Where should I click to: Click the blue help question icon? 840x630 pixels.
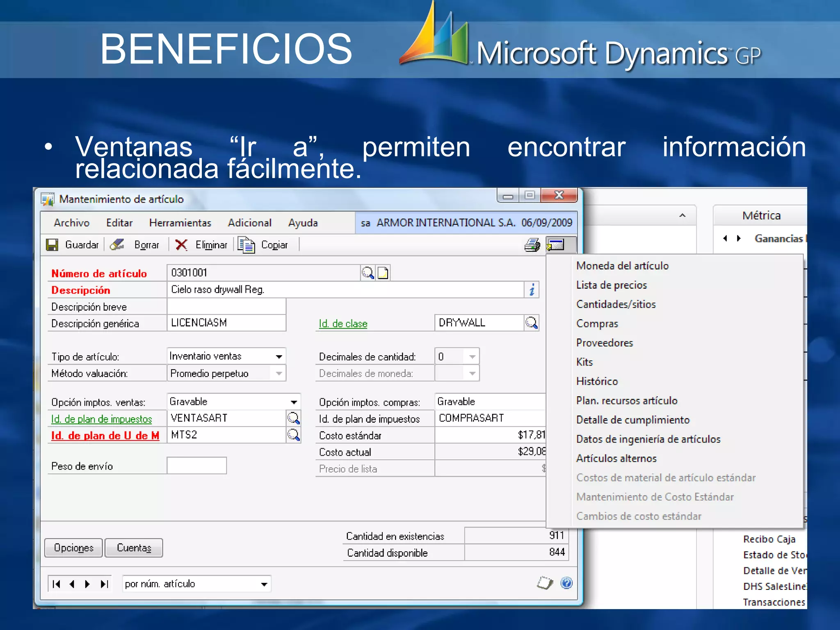tap(566, 583)
